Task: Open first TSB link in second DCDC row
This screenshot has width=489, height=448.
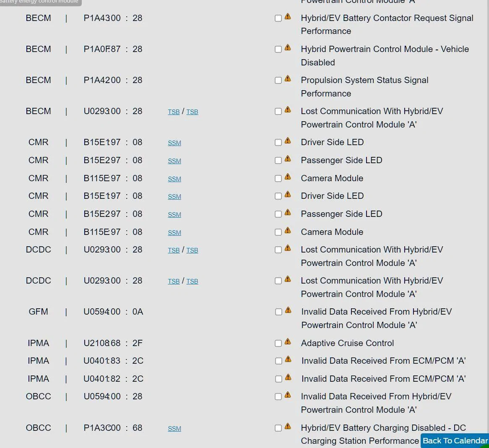Action: click(x=174, y=281)
